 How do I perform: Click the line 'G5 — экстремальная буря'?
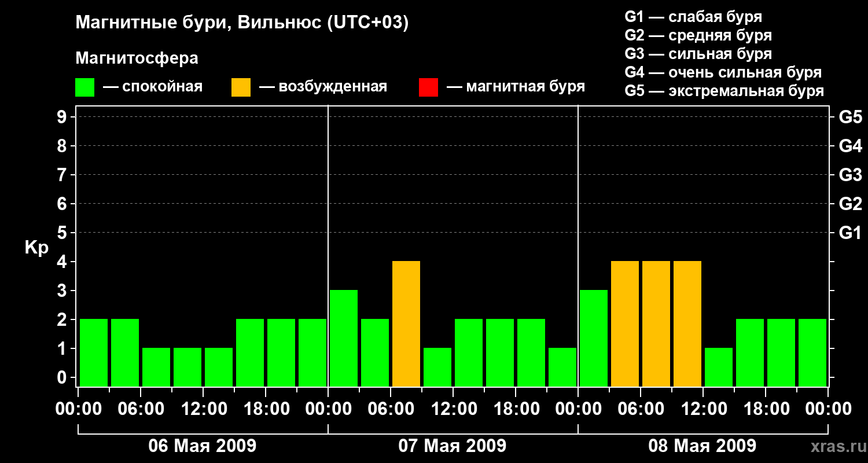(724, 91)
